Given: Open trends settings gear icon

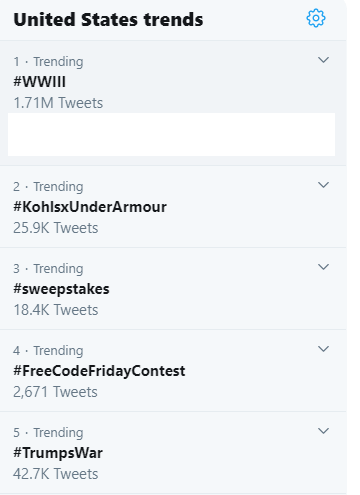Looking at the screenshot, I should (x=316, y=18).
